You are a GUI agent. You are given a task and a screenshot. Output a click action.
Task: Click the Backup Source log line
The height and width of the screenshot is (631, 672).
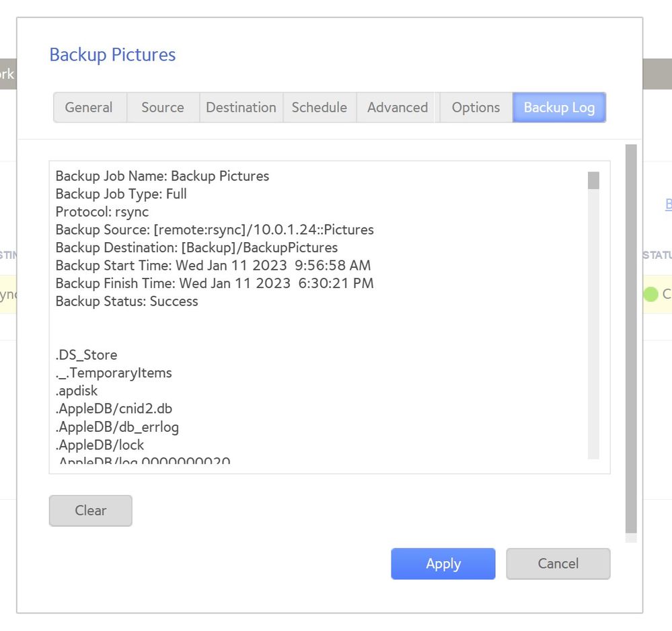click(x=215, y=230)
